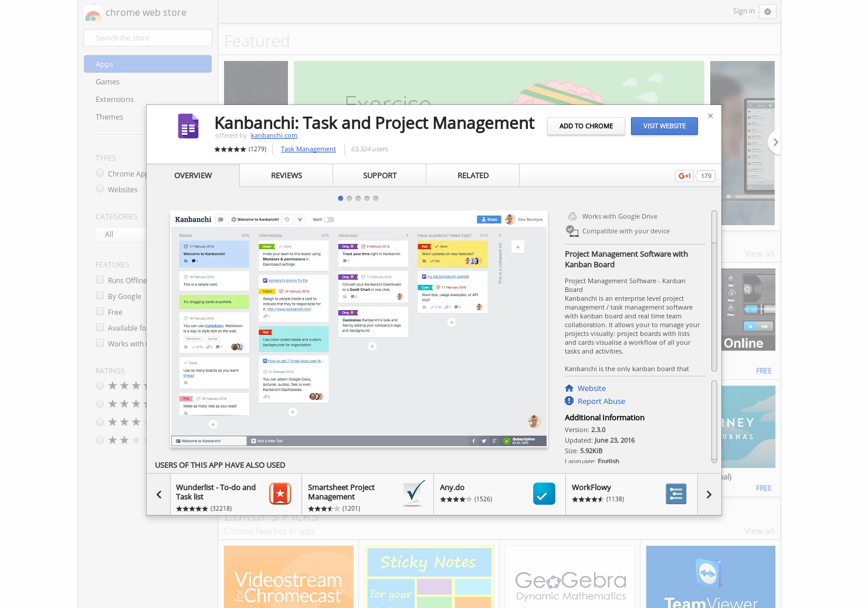Click the Google +1 button
The image size is (868, 608).
[684, 176]
